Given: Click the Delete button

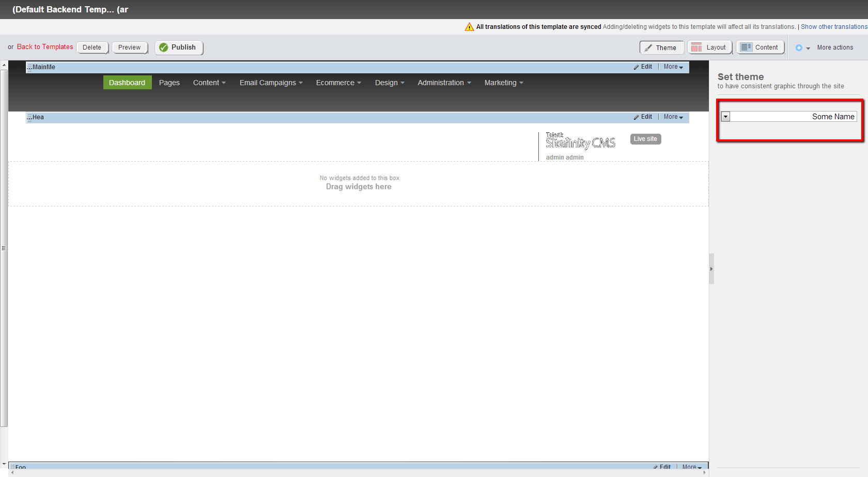Looking at the screenshot, I should [x=92, y=47].
